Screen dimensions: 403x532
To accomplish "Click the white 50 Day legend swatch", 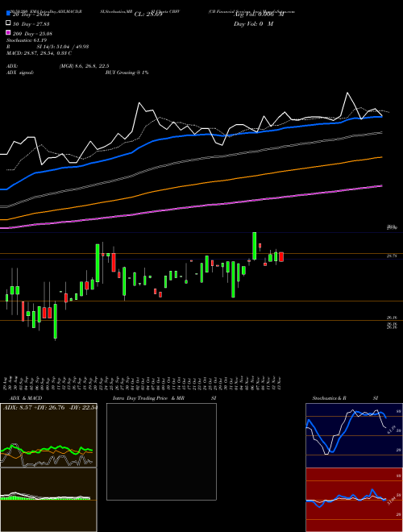I will click(9, 23).
